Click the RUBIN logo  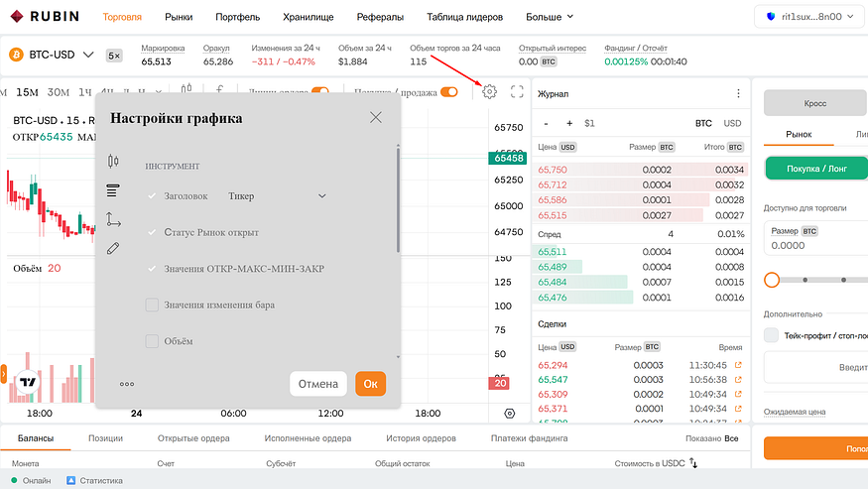click(45, 17)
